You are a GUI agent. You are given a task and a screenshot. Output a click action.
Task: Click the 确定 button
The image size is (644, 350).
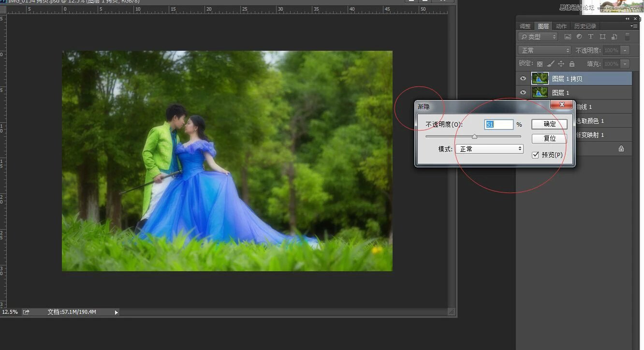pos(549,124)
